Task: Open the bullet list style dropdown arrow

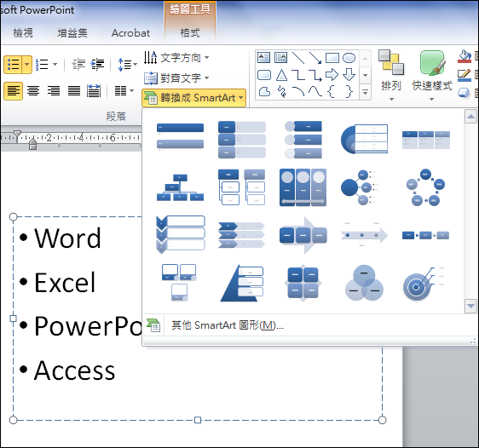Action: (27, 65)
